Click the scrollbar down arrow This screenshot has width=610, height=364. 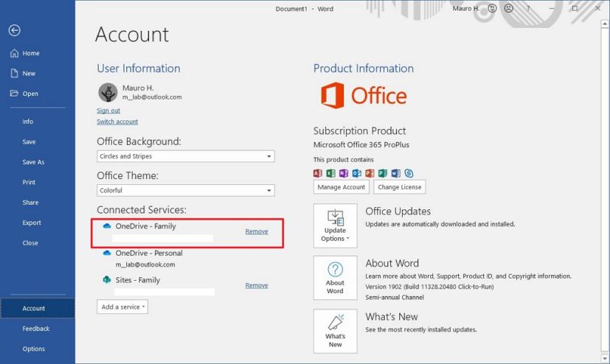coord(605,359)
